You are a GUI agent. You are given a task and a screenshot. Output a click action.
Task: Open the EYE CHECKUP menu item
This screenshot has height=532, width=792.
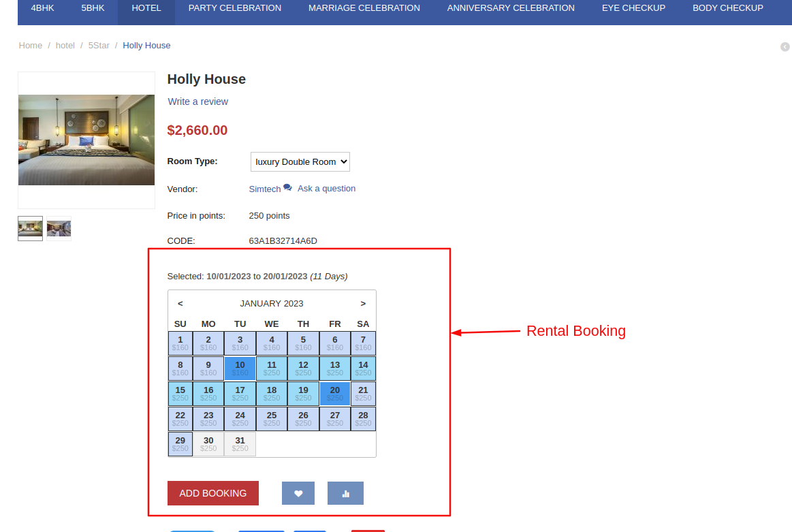coord(633,8)
